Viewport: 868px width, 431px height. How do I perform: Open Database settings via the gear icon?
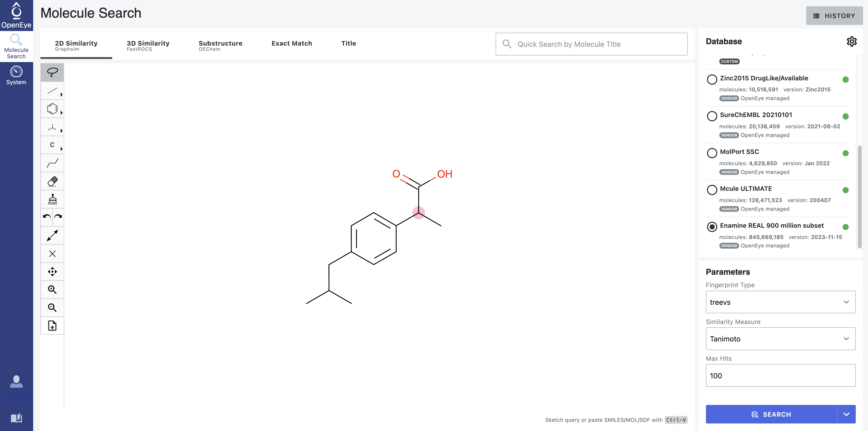pyautogui.click(x=852, y=41)
